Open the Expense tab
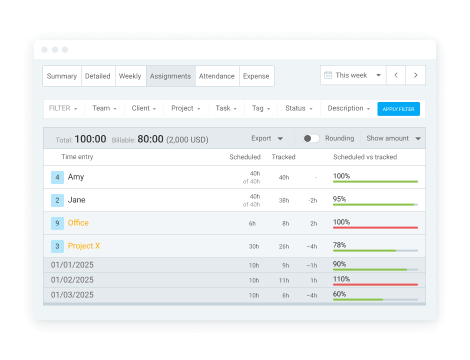This screenshot has width=470, height=360. [x=256, y=76]
